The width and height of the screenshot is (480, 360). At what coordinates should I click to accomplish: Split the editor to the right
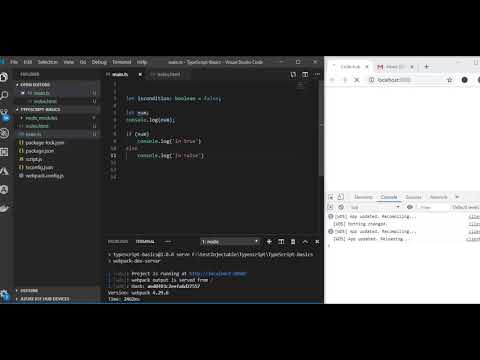point(305,74)
